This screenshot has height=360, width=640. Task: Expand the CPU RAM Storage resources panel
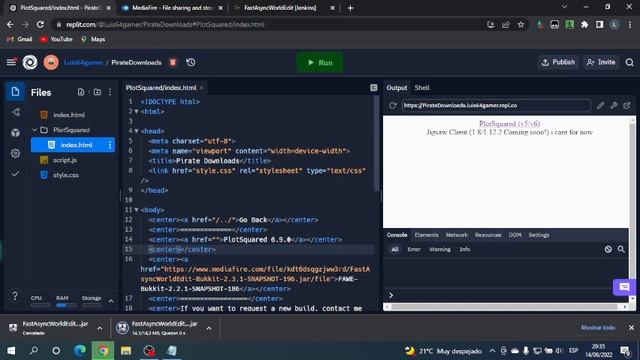(111, 301)
